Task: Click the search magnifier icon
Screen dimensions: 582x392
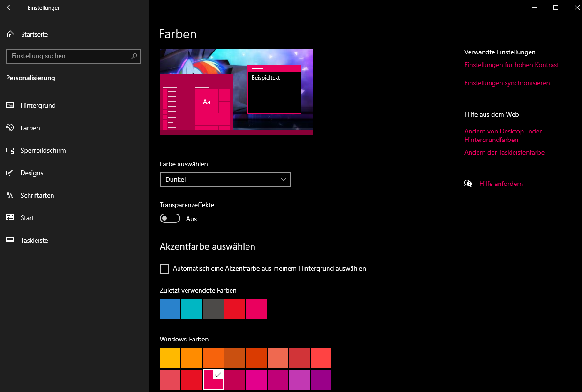Action: pos(134,56)
